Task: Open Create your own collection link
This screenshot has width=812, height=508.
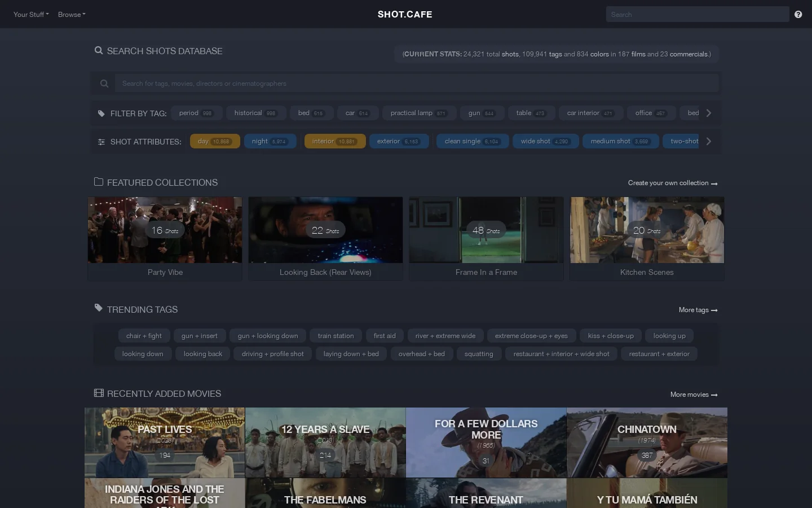Action: 673,183
